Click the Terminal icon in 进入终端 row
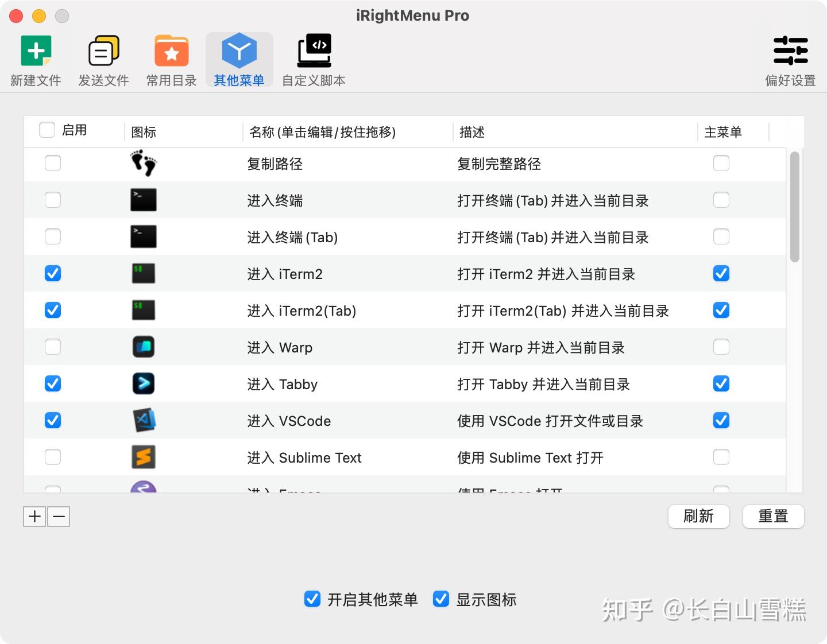The image size is (827, 644). [144, 200]
